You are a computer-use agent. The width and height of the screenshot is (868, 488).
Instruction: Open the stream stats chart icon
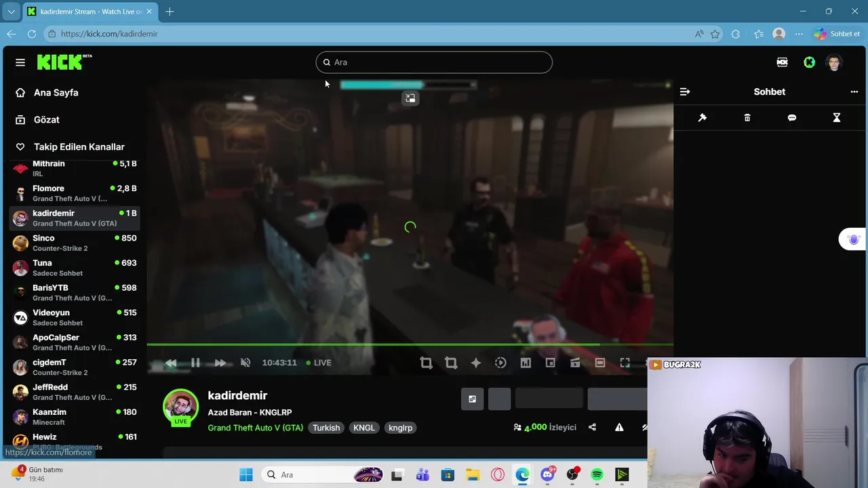526,363
